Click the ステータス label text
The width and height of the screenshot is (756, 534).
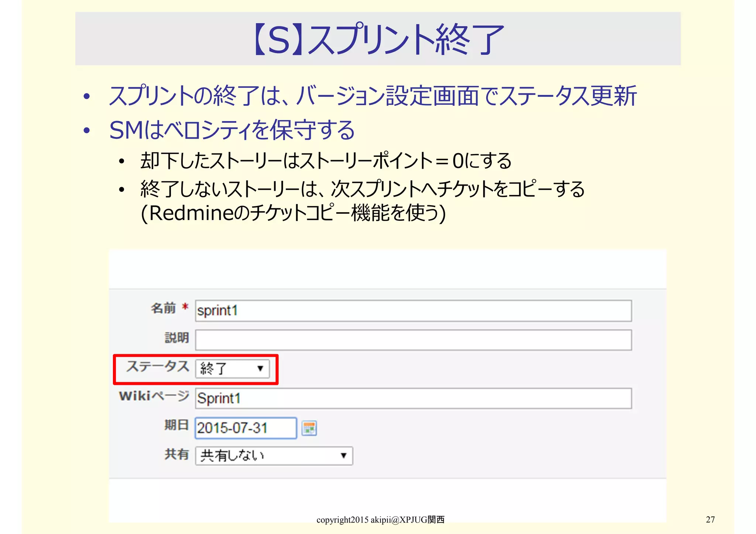158,366
